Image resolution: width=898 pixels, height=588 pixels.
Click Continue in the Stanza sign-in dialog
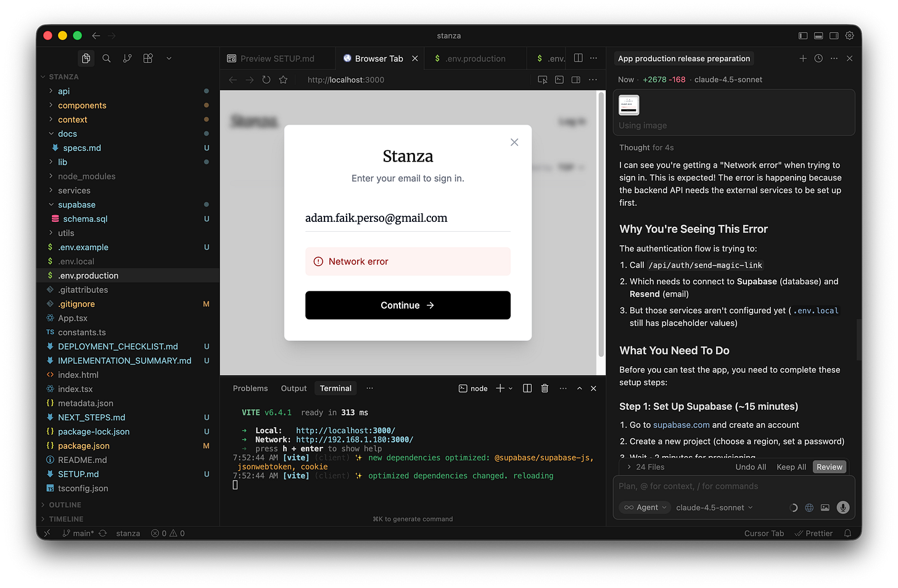[x=408, y=305]
